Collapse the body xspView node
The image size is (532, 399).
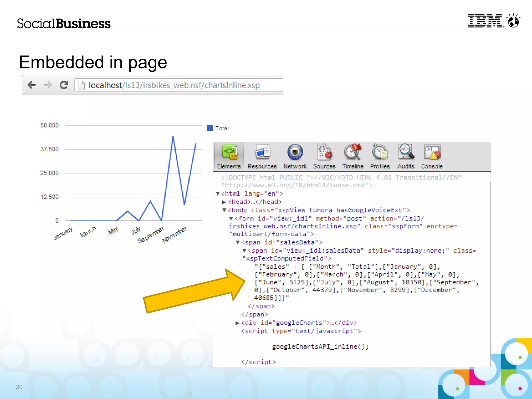(224, 210)
